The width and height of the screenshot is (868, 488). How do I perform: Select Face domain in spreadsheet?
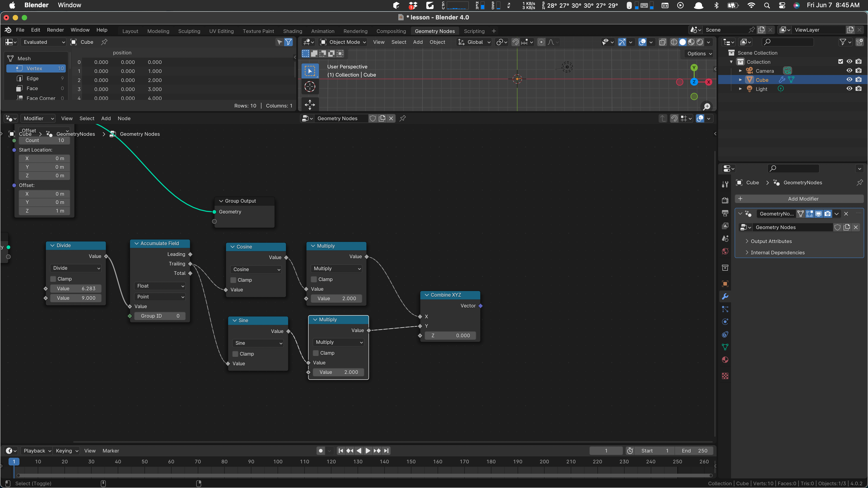(36, 88)
